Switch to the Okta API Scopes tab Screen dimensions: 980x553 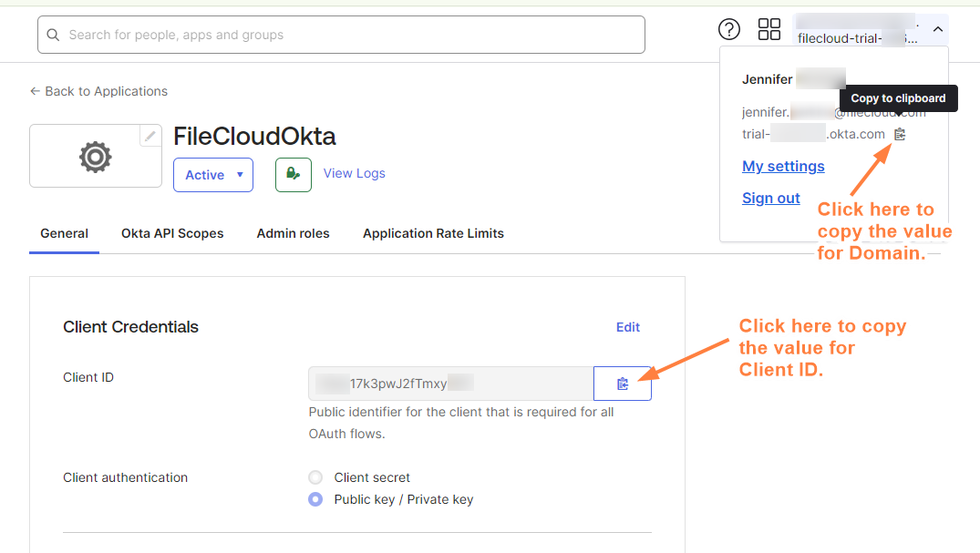point(172,233)
